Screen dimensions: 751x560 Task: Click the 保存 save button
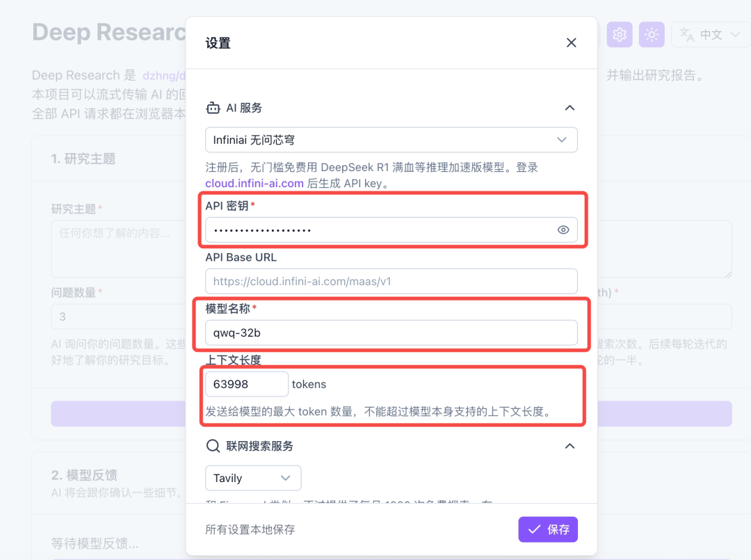[x=548, y=529]
